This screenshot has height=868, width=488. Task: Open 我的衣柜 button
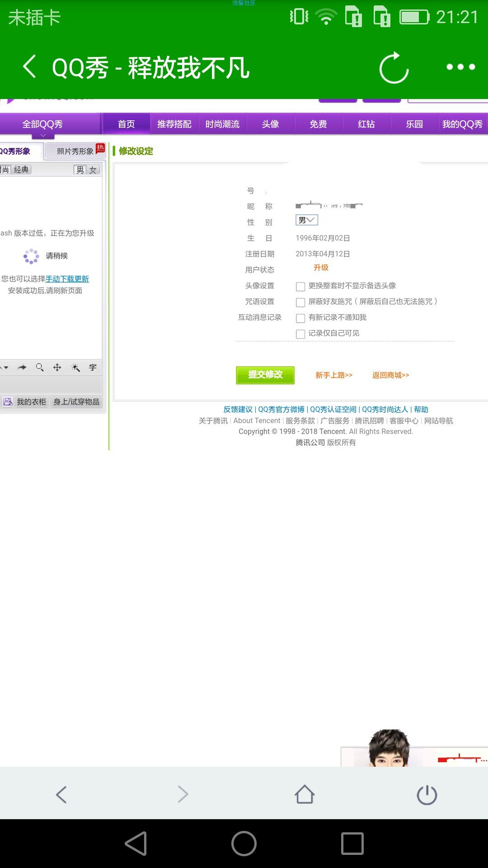click(x=31, y=401)
